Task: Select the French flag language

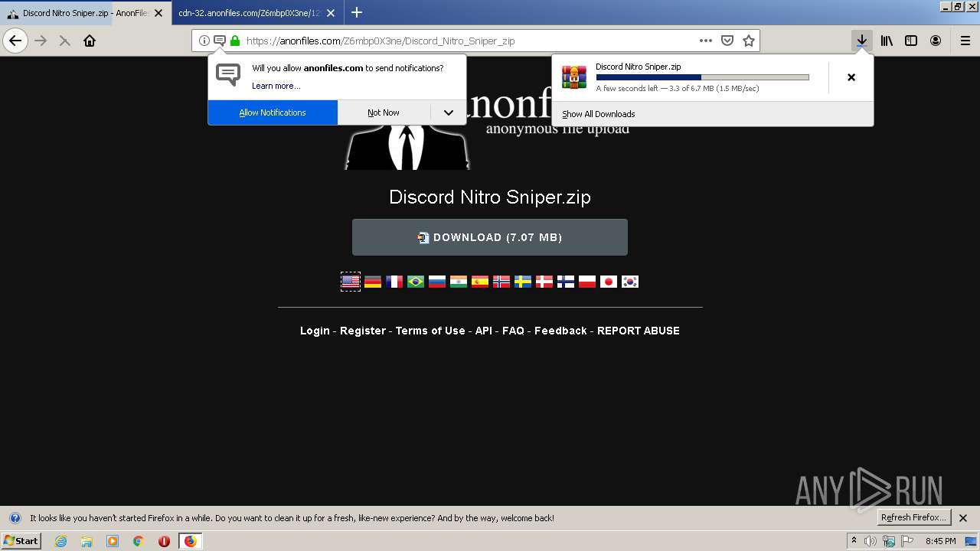Action: coord(394,282)
